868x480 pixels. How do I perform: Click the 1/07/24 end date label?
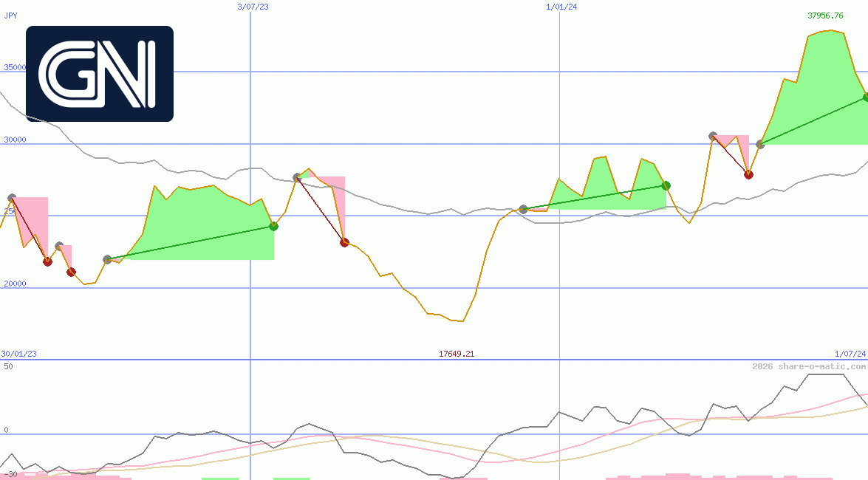(850, 354)
